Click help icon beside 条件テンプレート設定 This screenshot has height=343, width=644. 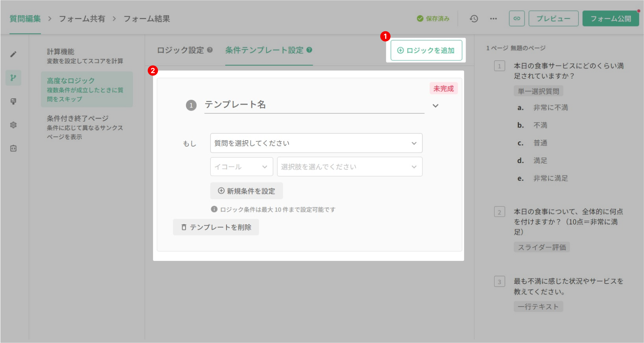309,50
